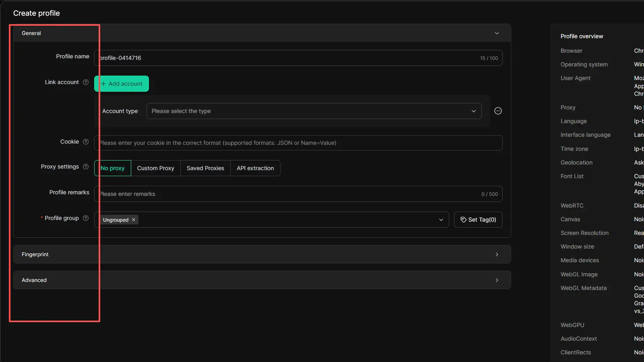The height and width of the screenshot is (362, 644).
Task: Click the Add account button
Action: [x=122, y=84]
